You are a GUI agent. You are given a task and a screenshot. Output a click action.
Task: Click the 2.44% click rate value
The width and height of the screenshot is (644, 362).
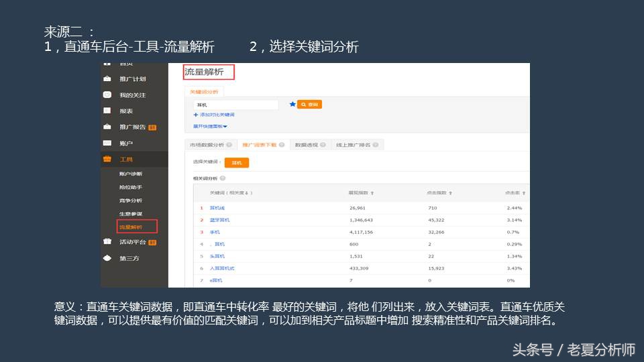pos(515,208)
